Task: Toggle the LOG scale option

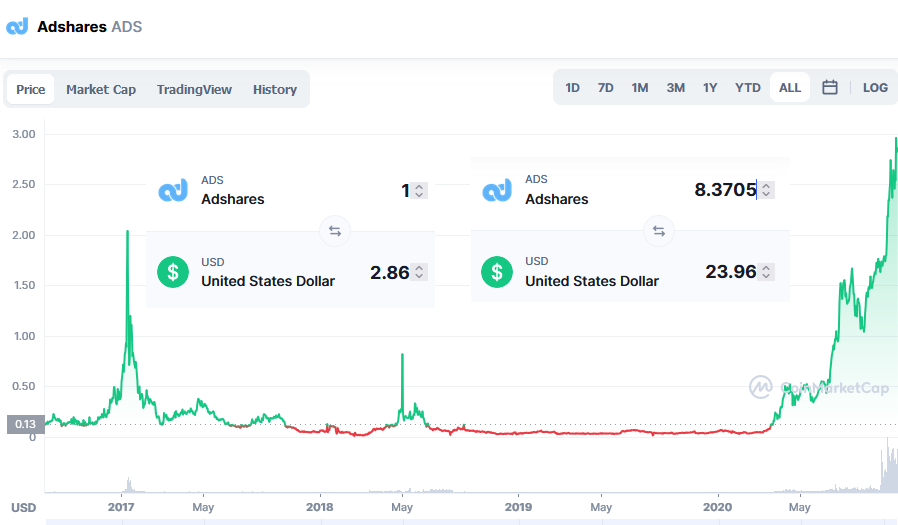Action: (875, 88)
